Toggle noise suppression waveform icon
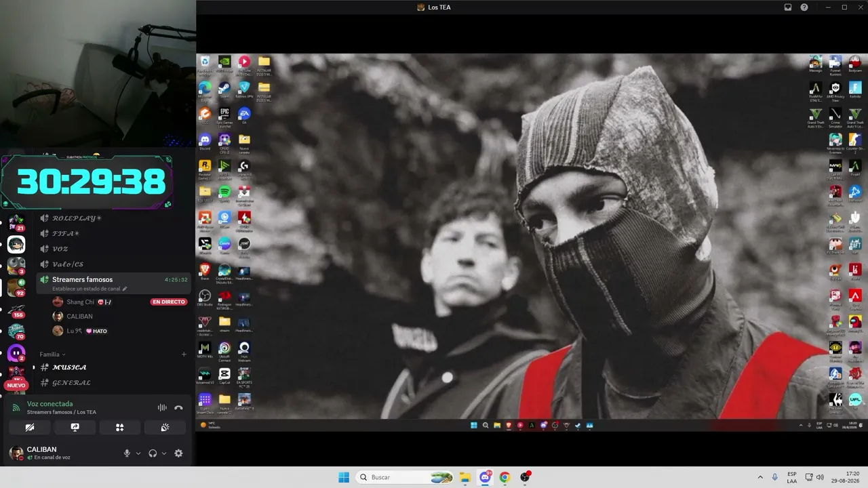 click(162, 407)
